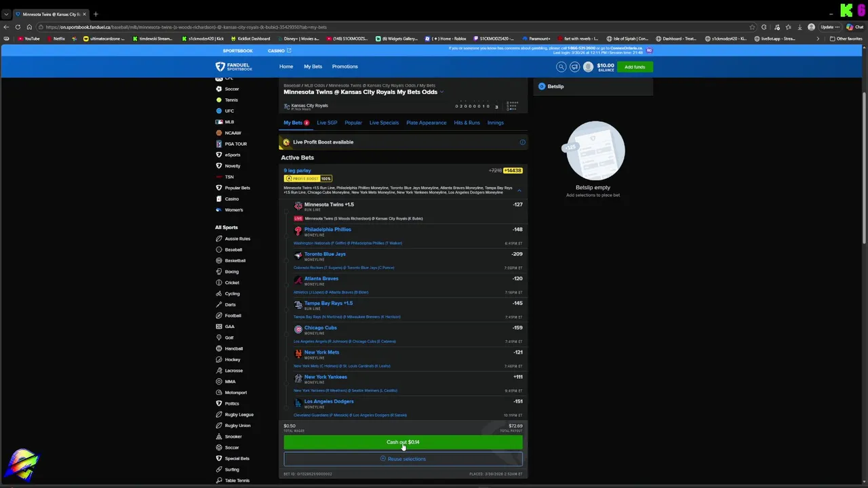Click the scoreboard bases diagram icon

coord(512,106)
